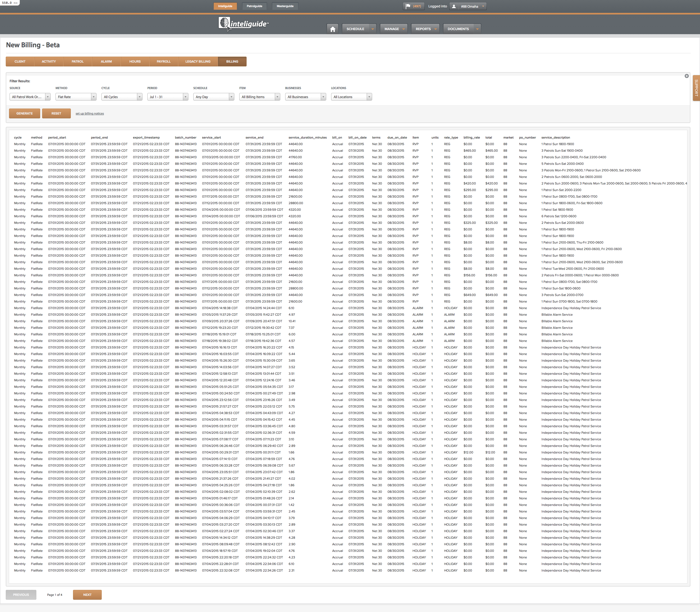The width and height of the screenshot is (700, 612).
Task: Click the Page 1 of 4 indicator
Action: coord(55,595)
